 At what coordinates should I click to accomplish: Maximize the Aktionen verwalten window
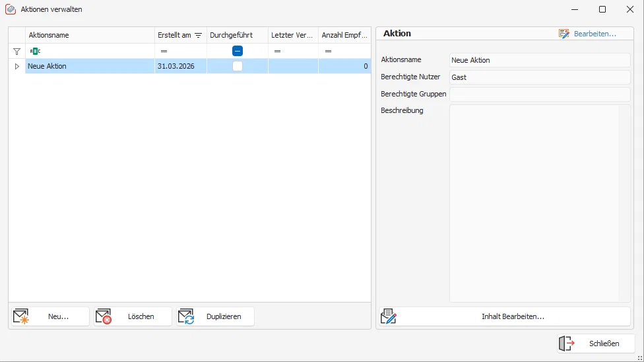click(x=602, y=9)
